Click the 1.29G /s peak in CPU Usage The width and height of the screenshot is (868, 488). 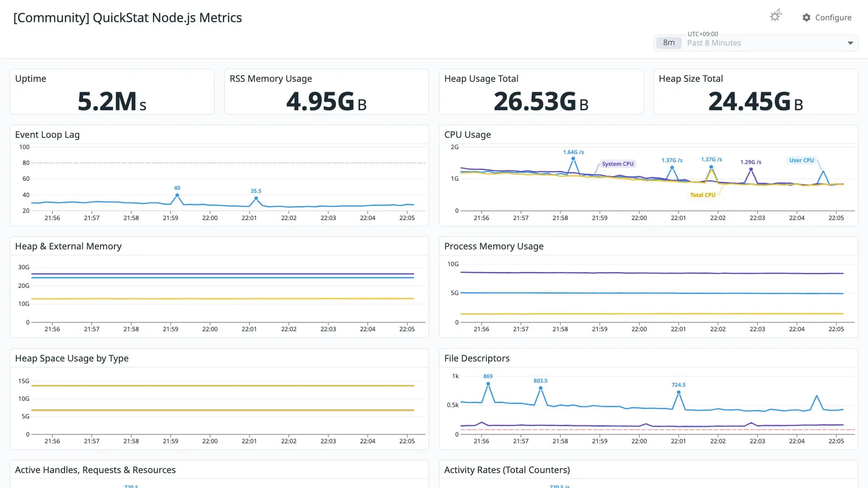[x=751, y=169]
